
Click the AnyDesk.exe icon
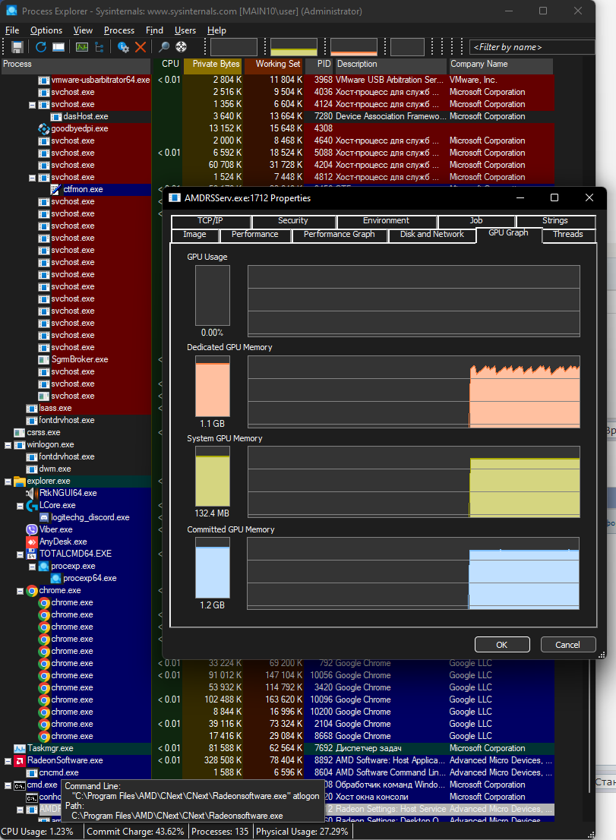(32, 542)
